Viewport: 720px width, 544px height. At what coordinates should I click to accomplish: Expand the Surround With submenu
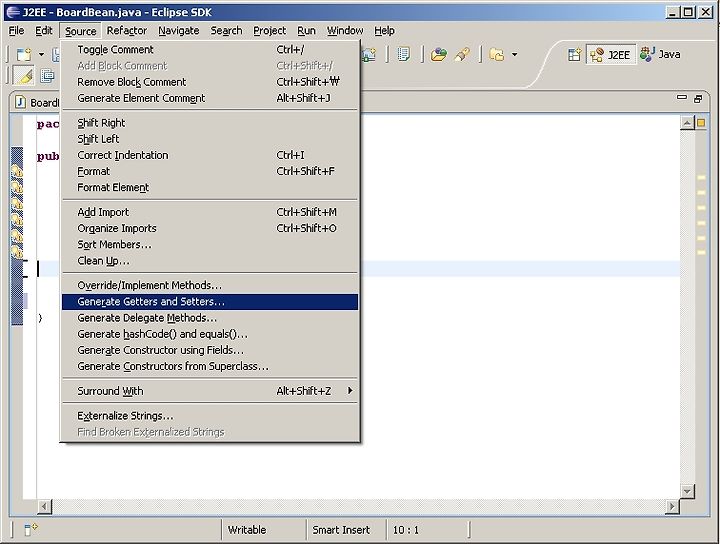coord(210,391)
